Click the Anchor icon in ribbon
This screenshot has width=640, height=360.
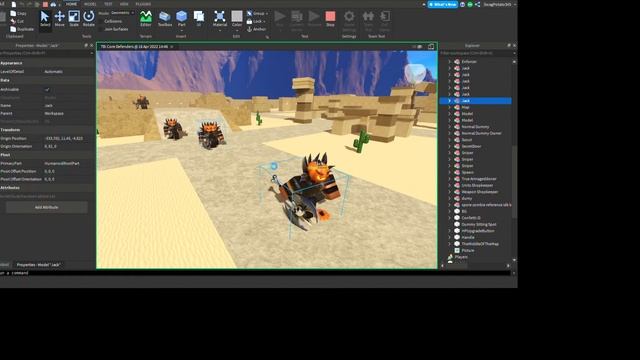pos(249,29)
